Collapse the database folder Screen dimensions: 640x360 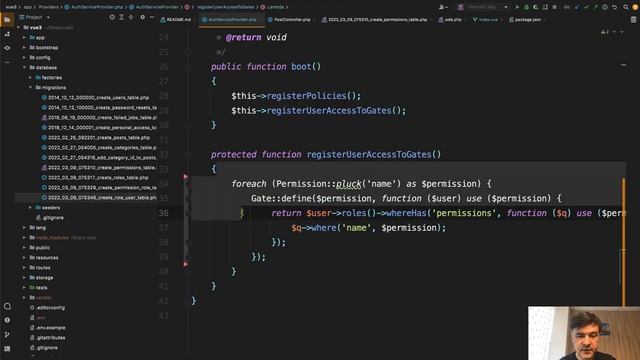pos(24,67)
